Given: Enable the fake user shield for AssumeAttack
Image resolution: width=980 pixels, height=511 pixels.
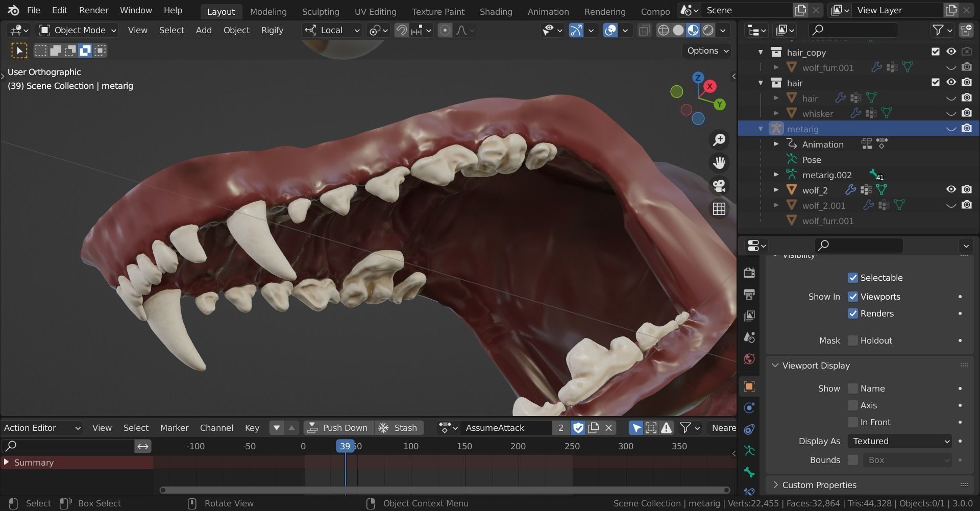Looking at the screenshot, I should click(578, 428).
